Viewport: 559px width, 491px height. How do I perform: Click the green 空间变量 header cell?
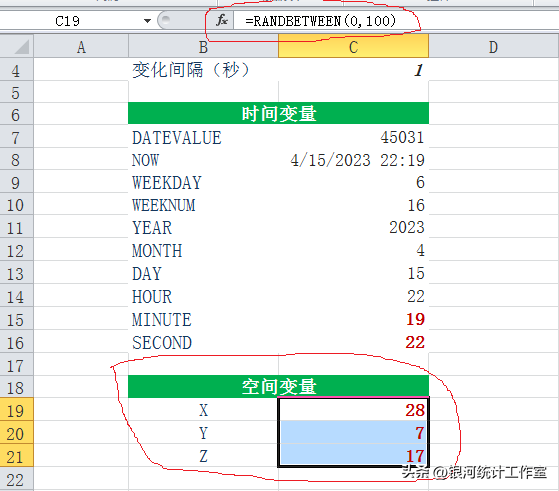coord(278,387)
